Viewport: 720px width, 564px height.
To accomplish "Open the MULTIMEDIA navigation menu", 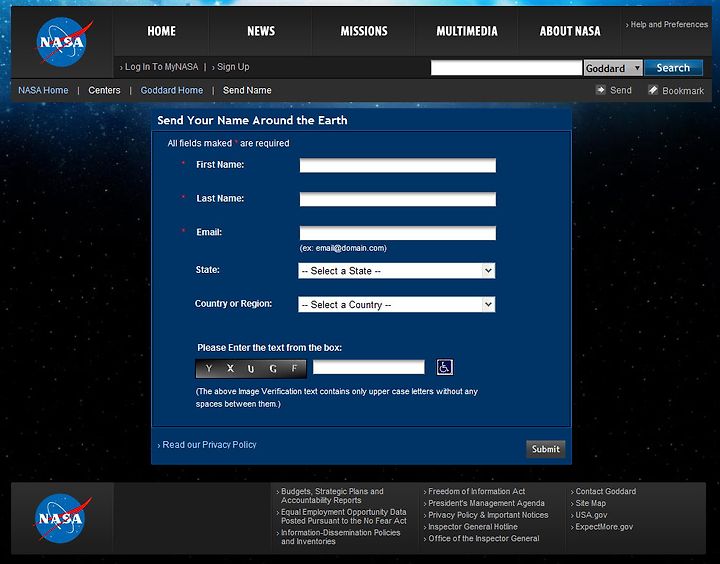I will pyautogui.click(x=467, y=31).
